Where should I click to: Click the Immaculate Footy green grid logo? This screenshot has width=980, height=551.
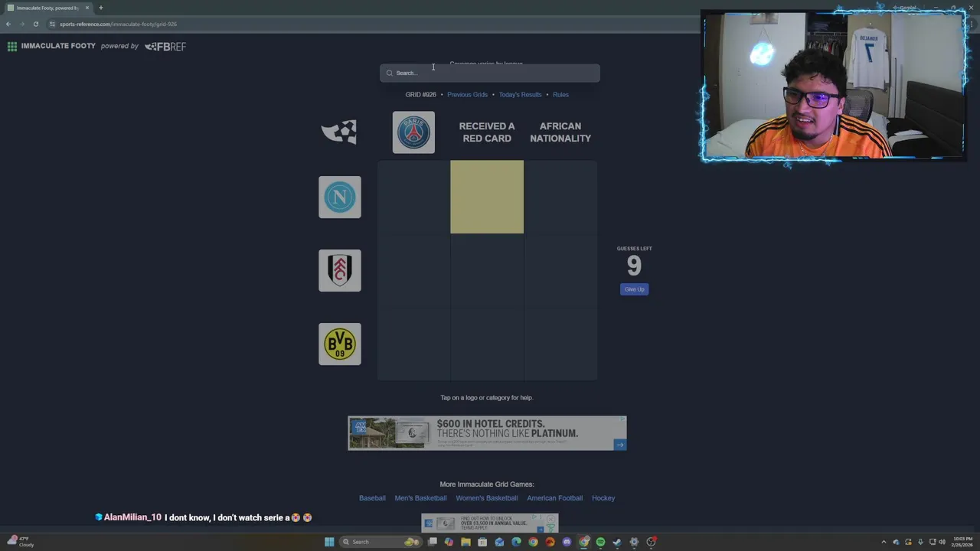pyautogui.click(x=12, y=47)
